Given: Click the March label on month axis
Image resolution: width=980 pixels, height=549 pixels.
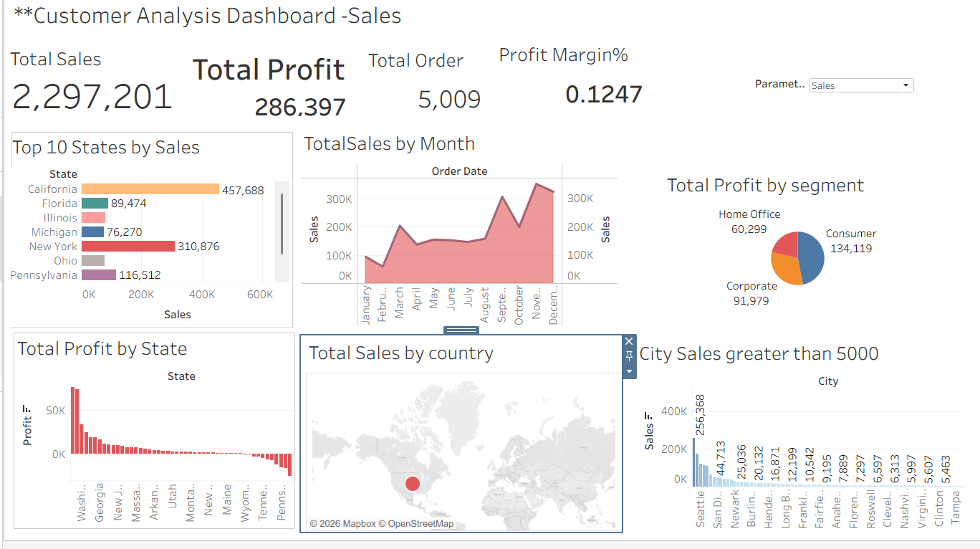Looking at the screenshot, I should coord(399,305).
